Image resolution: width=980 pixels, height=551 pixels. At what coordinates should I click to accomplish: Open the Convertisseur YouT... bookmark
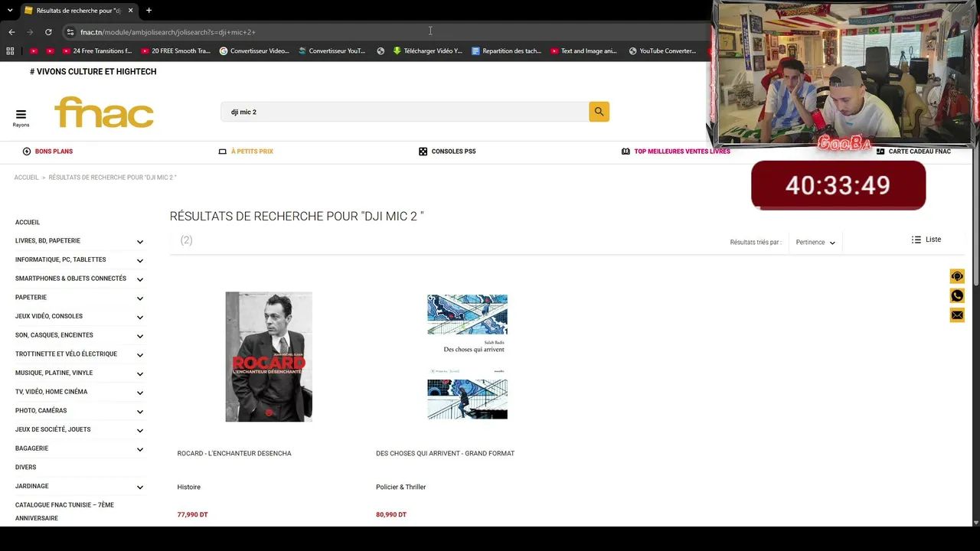coord(332,51)
